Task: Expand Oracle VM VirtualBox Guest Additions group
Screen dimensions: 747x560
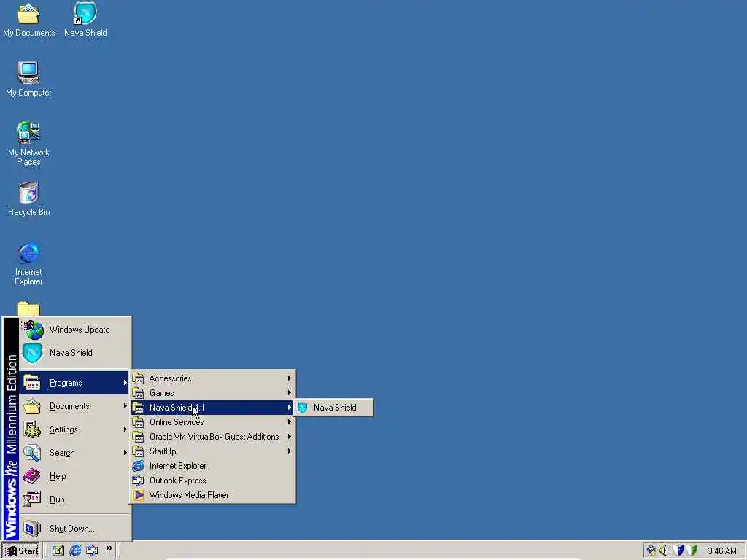Action: (x=212, y=437)
